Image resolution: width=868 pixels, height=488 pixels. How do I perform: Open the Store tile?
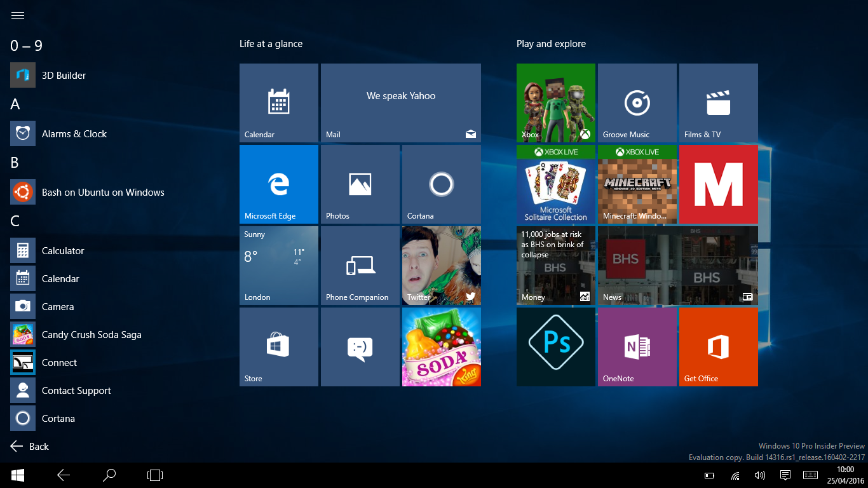point(278,347)
